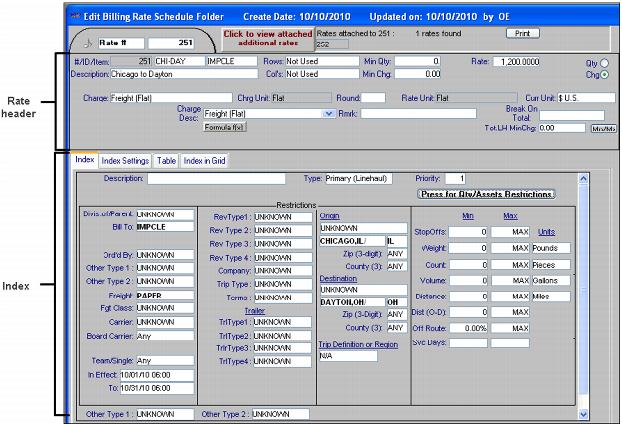Image resolution: width=622 pixels, height=424 pixels.
Task: Select the Chg radio button
Action: (x=604, y=74)
